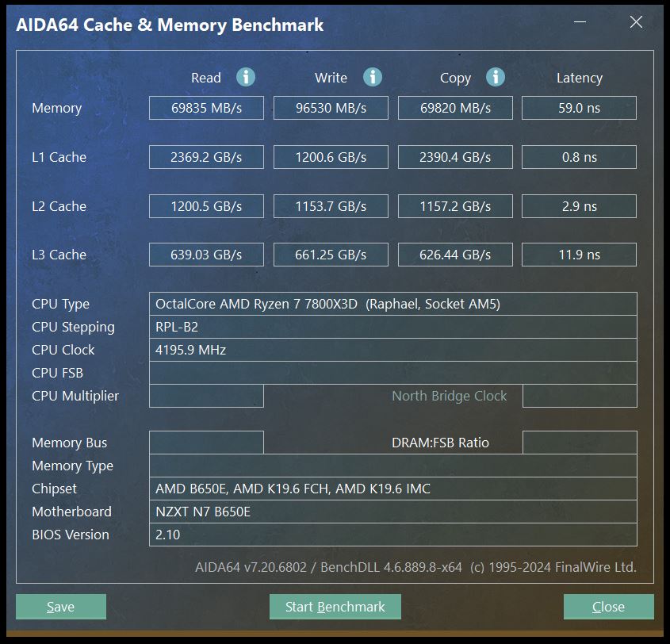Image resolution: width=670 pixels, height=644 pixels.
Task: Click the Read column header label
Action: (x=206, y=78)
